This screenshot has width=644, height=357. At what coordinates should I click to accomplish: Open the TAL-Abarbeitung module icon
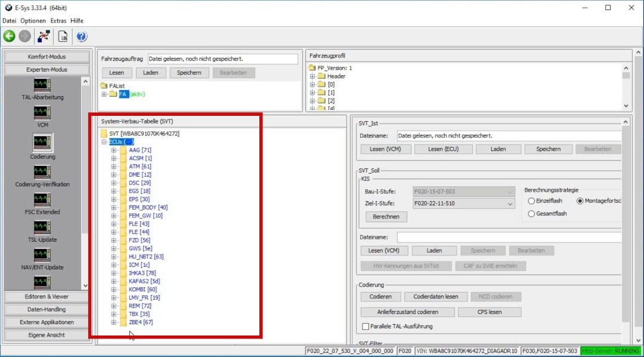tap(42, 84)
